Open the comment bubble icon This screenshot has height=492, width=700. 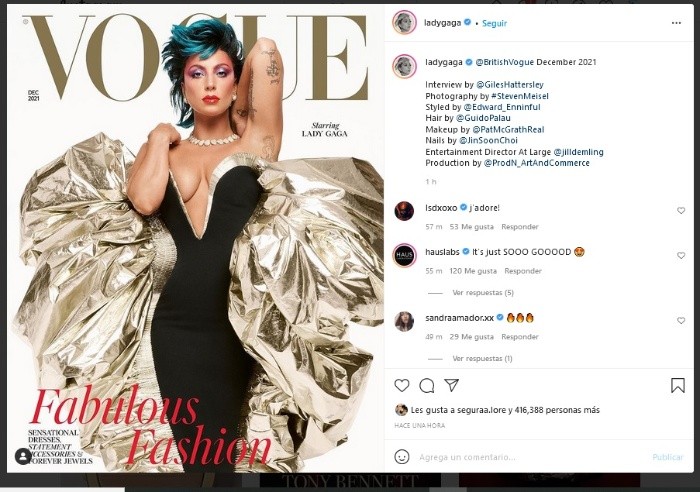(427, 385)
